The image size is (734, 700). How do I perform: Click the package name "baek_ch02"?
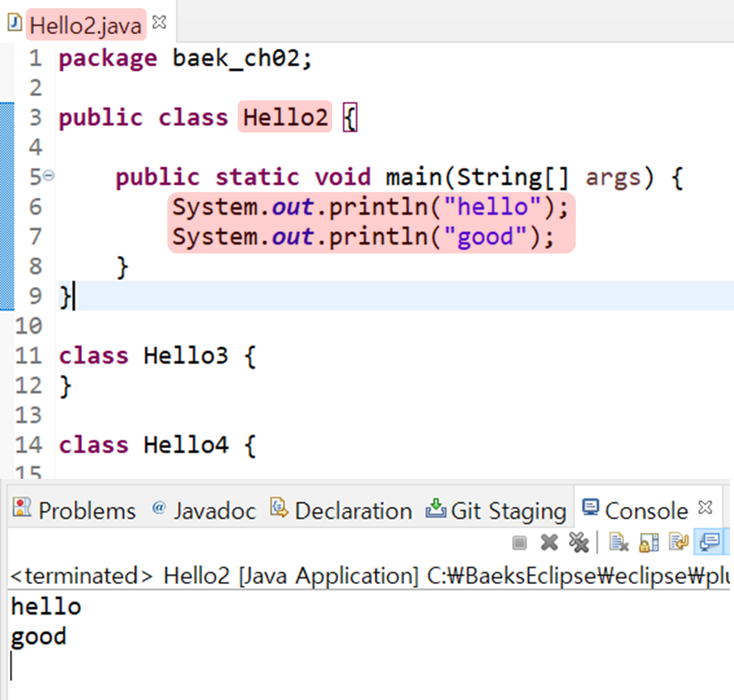[x=236, y=59]
